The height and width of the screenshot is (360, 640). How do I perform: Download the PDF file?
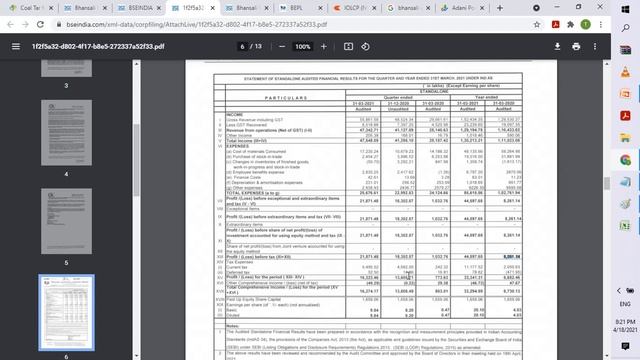click(557, 47)
